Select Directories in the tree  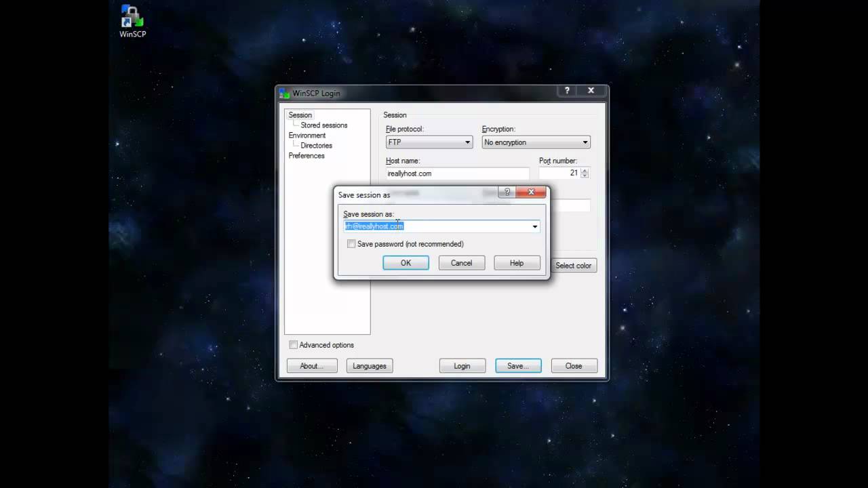(x=316, y=146)
